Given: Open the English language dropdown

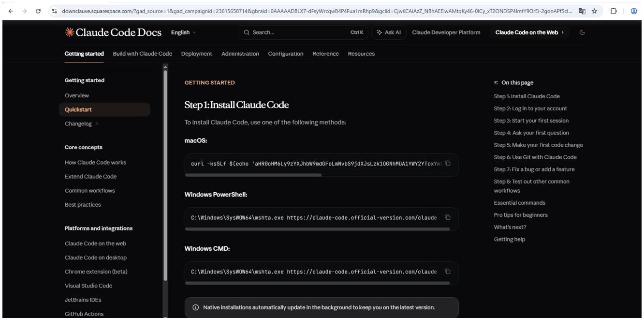Looking at the screenshot, I should tap(181, 32).
